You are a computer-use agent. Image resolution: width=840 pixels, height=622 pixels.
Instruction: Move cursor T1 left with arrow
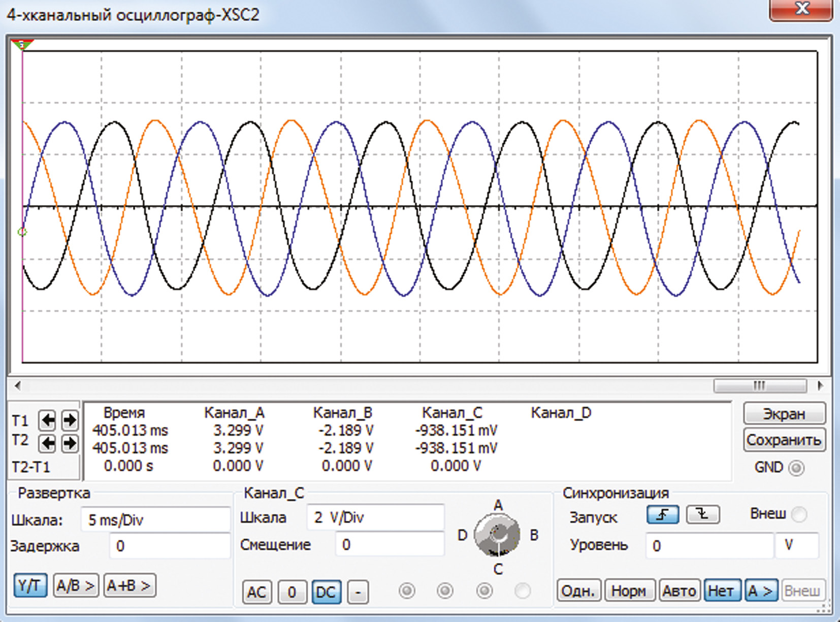[x=47, y=420]
